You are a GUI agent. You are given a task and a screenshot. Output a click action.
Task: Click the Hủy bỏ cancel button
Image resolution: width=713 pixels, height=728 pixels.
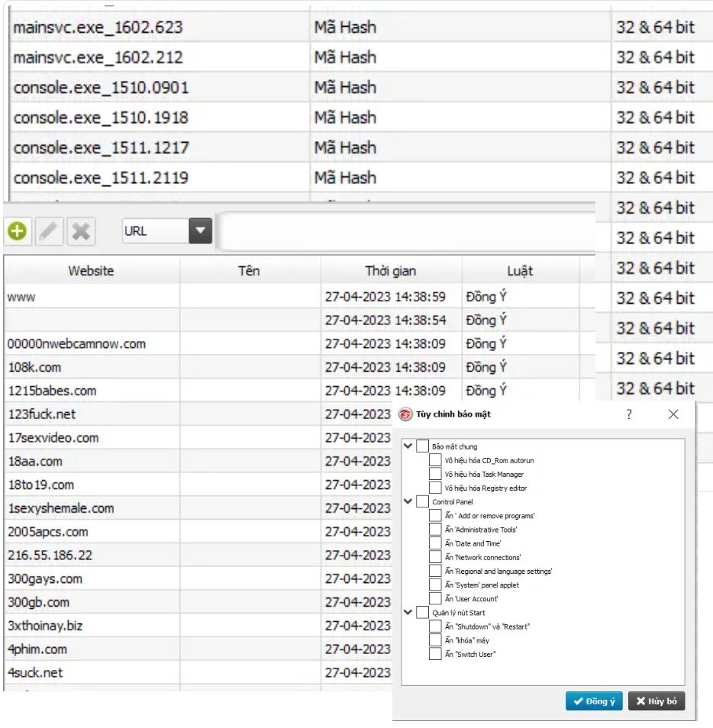656,701
